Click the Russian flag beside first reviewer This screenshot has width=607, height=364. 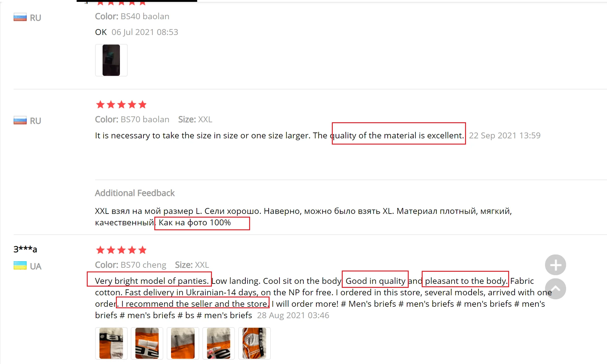click(20, 17)
